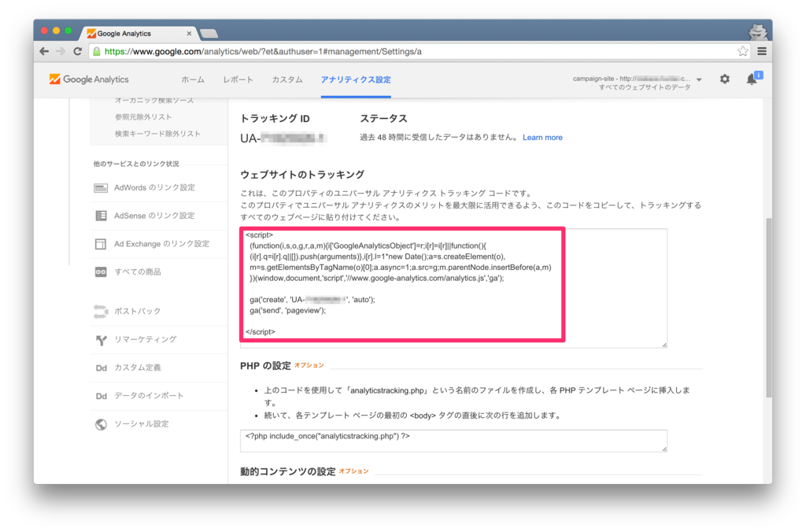Open Ad Exchange のリンク設定

click(x=161, y=244)
